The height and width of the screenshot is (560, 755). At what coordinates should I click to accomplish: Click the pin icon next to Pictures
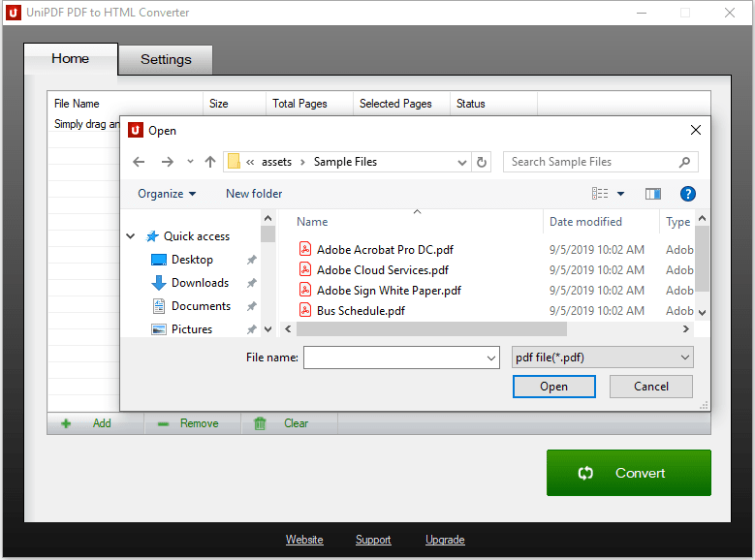[x=251, y=329]
